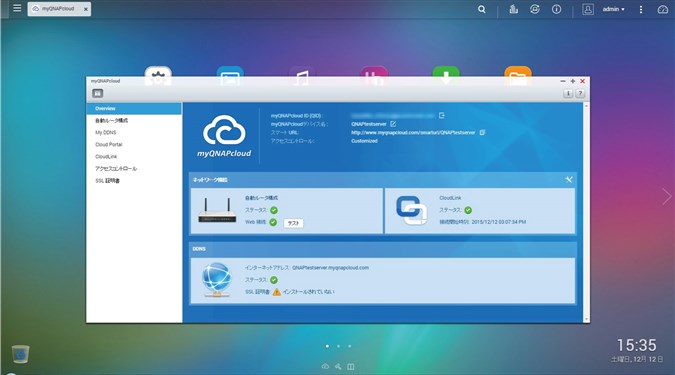
Task: Click the myQNAPcloud window vertical scrollbar
Action: point(586,212)
